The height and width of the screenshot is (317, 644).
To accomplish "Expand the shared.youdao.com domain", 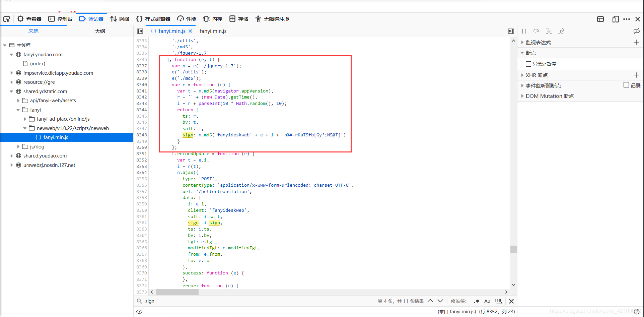I will pos(11,156).
